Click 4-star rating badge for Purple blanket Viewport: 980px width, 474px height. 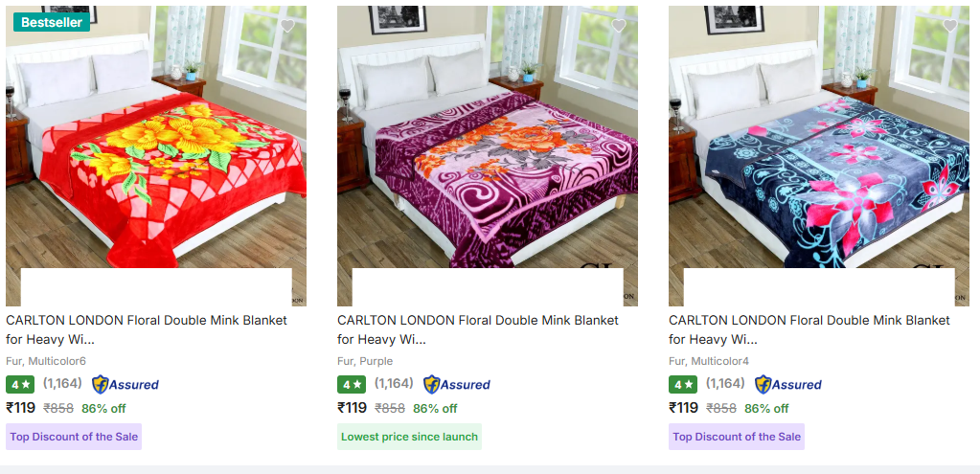352,385
